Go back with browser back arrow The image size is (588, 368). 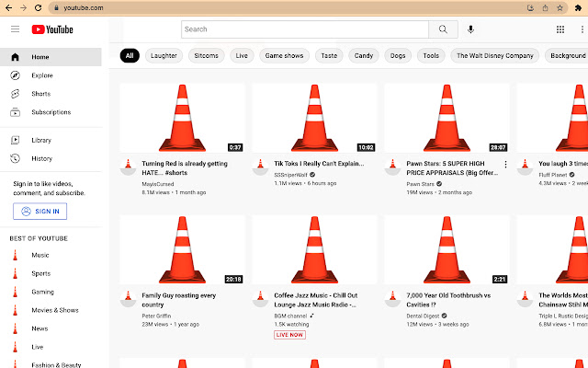coord(8,8)
